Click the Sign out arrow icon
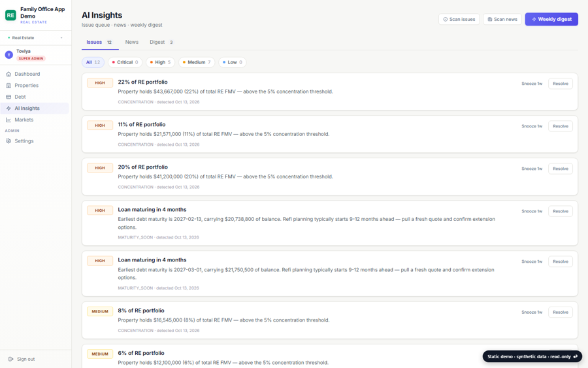The height and width of the screenshot is (368, 588). click(11, 359)
